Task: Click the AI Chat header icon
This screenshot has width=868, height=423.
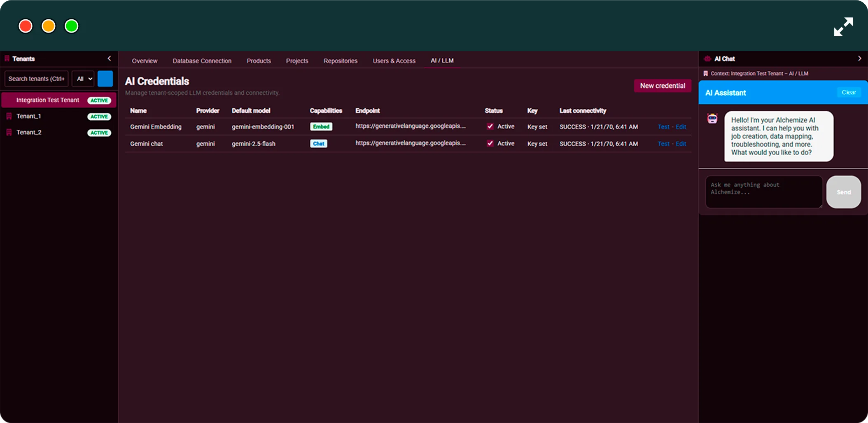Action: point(707,58)
